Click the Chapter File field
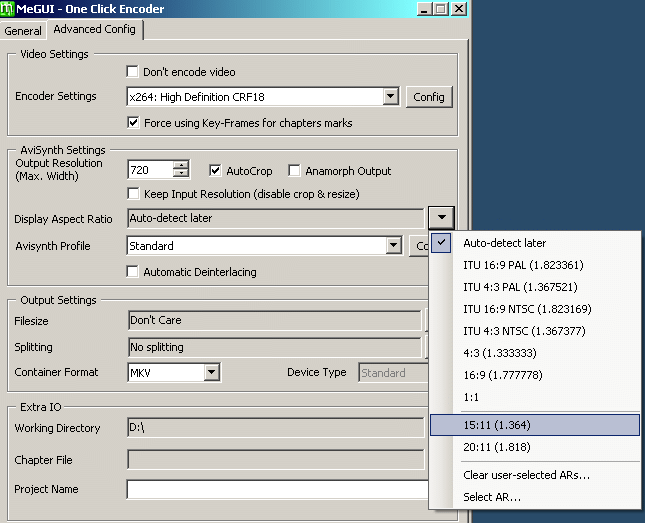 click(276, 460)
